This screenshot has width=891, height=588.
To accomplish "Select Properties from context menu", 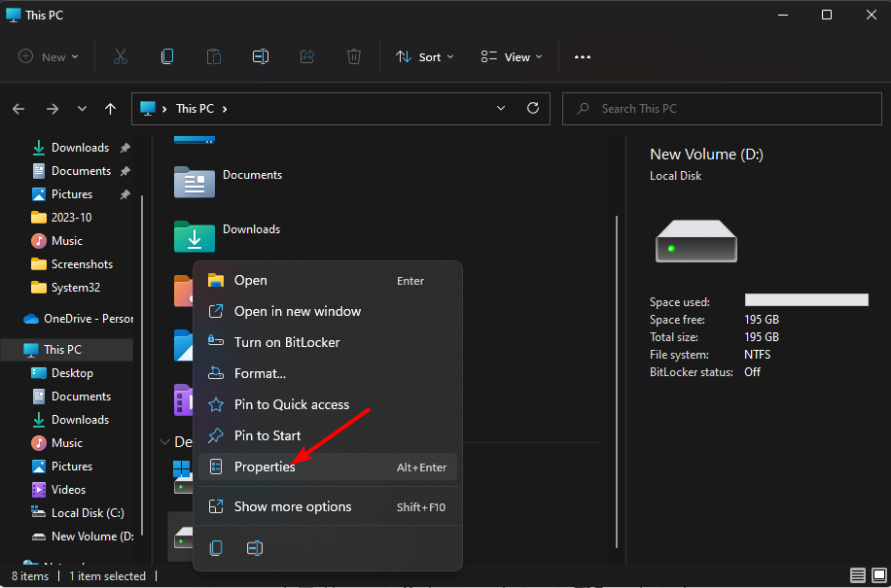I will coord(265,467).
